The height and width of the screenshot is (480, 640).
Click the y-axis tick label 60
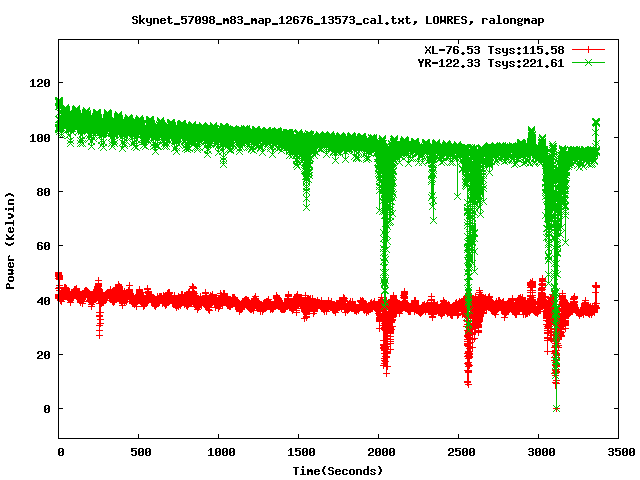(x=44, y=246)
